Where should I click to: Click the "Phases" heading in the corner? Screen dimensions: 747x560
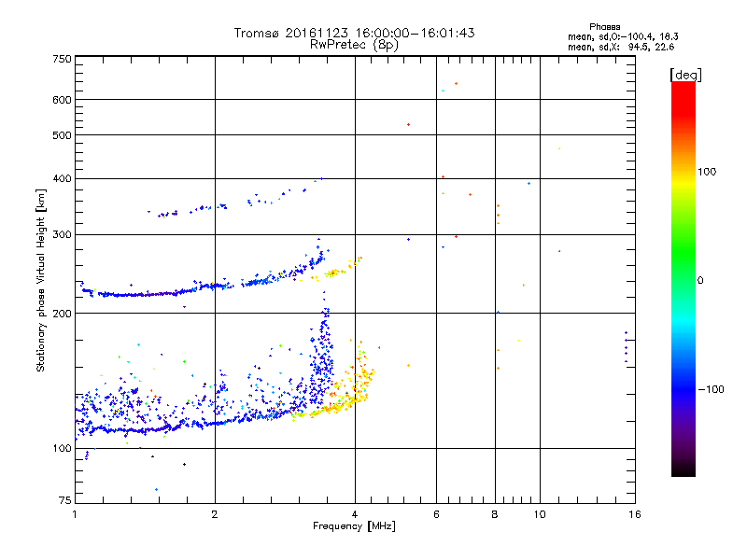point(604,27)
